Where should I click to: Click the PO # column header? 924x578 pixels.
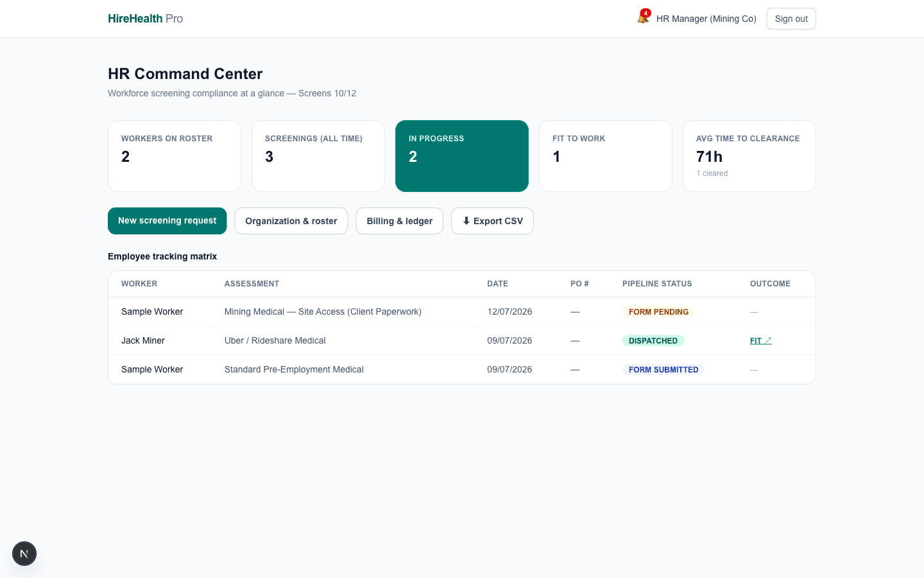pos(579,284)
